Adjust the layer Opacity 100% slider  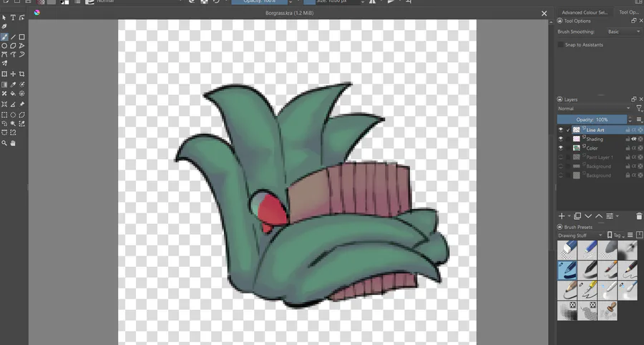click(592, 120)
